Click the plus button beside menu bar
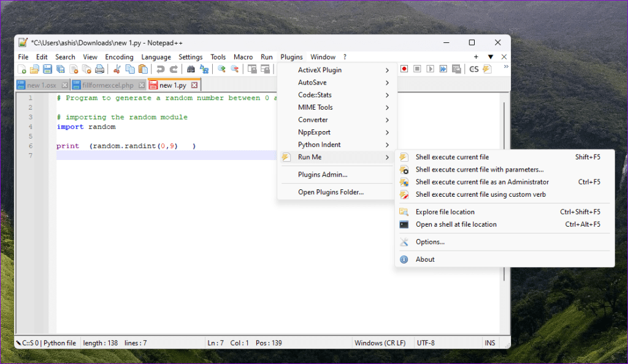This screenshot has width=628, height=364. pyautogui.click(x=476, y=57)
